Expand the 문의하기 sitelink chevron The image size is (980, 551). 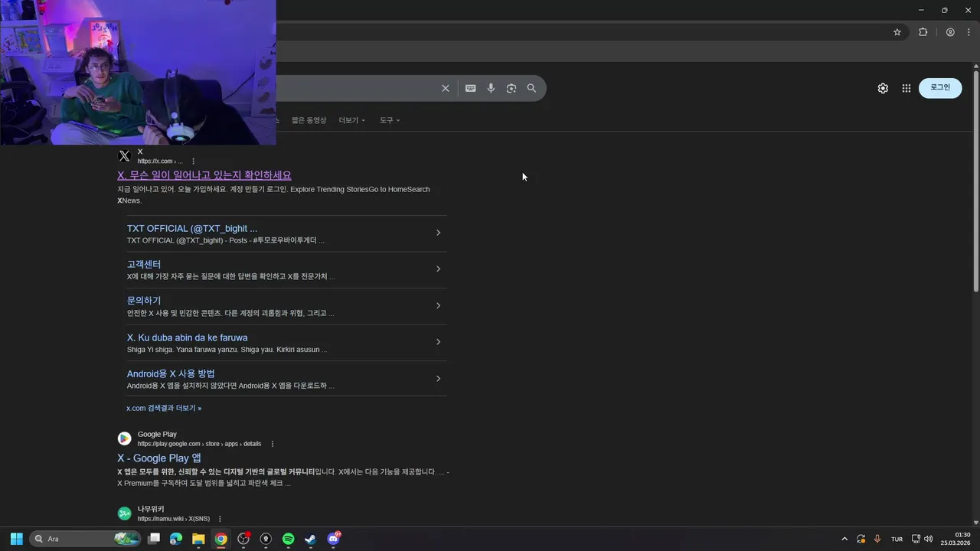pos(438,305)
